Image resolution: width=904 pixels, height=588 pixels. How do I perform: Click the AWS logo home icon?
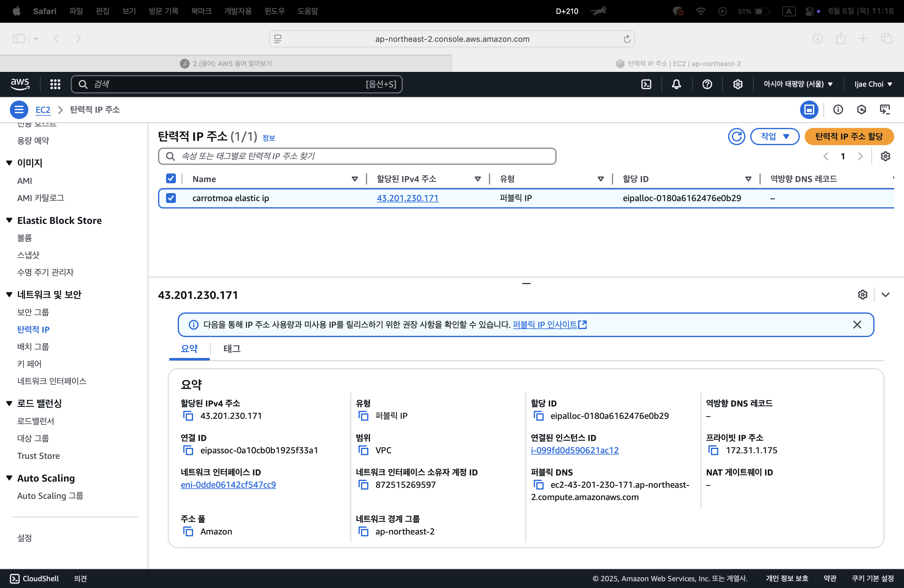20,84
